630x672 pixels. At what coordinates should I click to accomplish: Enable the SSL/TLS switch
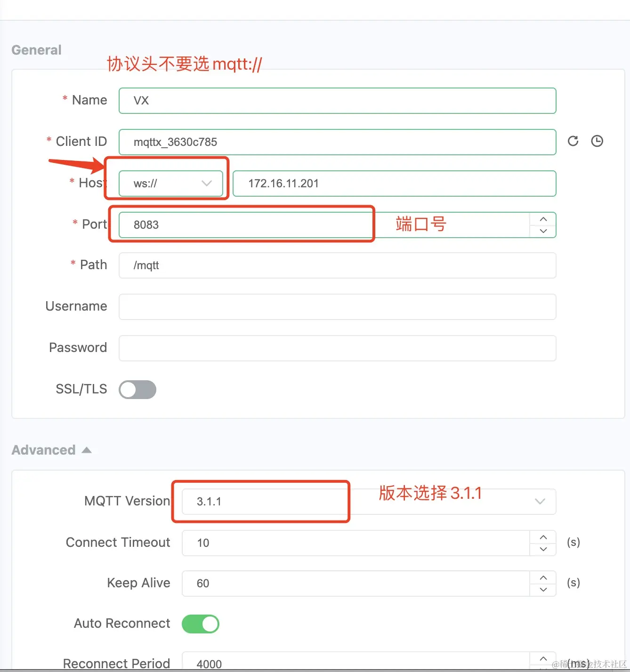(x=137, y=390)
